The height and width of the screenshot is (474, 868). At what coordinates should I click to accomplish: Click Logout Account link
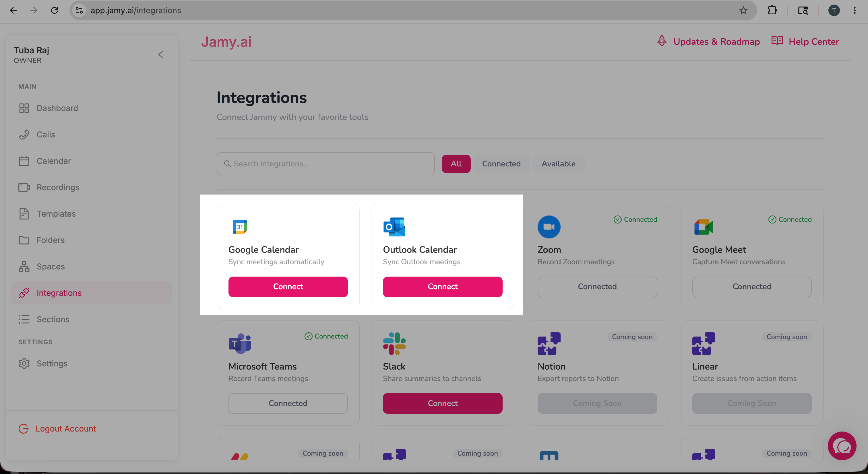66,428
